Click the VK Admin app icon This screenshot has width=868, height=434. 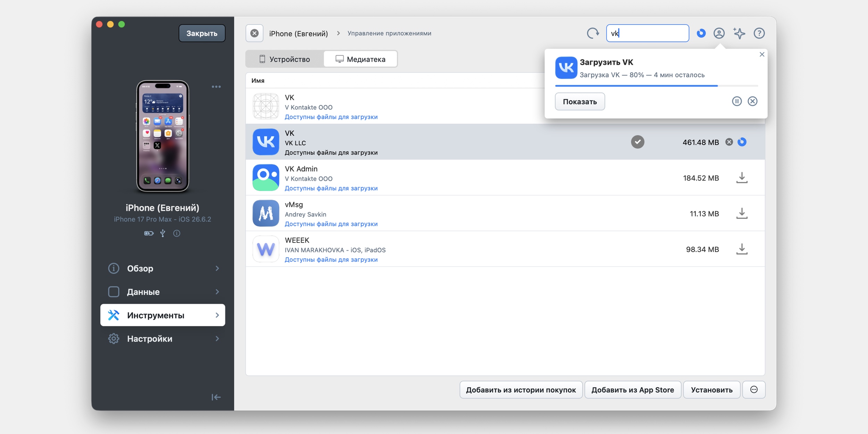tap(266, 178)
